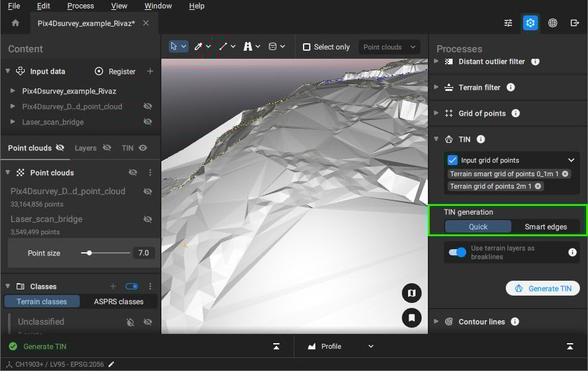588x371 pixels.
Task: Toggle the Select only checkbox
Action: [307, 47]
